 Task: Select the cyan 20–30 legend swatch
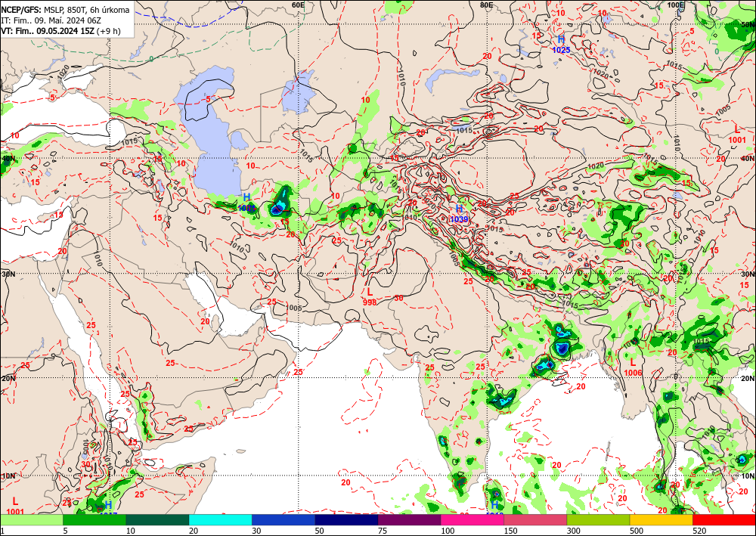pos(220,520)
